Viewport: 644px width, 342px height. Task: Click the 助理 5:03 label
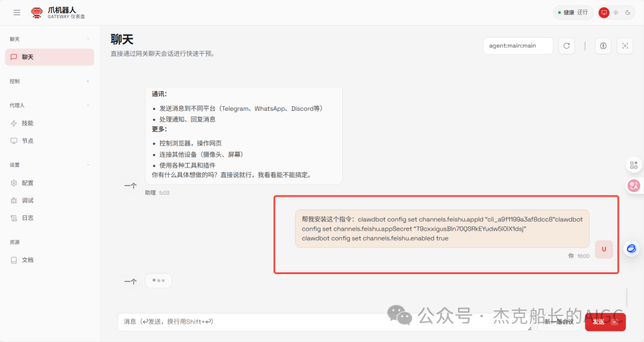(x=157, y=192)
